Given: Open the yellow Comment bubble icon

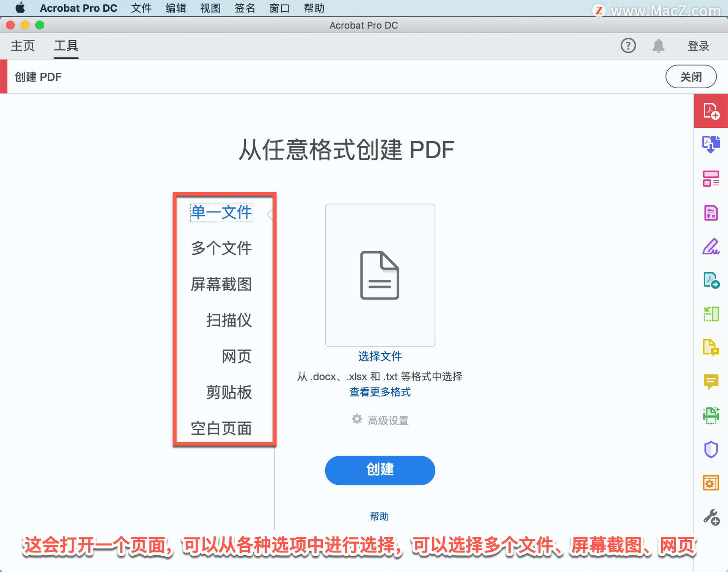Looking at the screenshot, I should 711,382.
